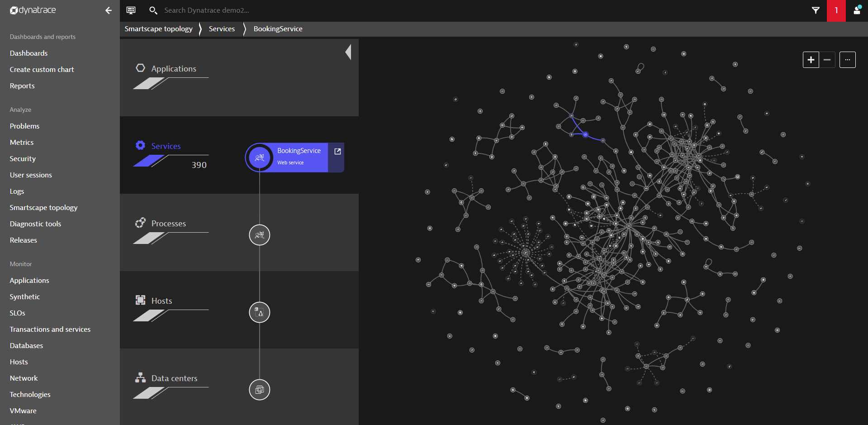
Task: Click the Applications hexagon layer icon
Action: point(141,68)
